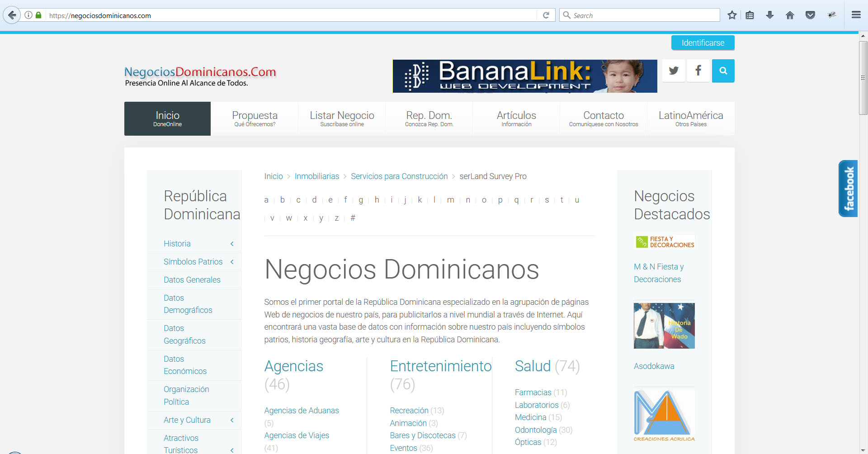Click the Farmacias category link

pos(533,393)
